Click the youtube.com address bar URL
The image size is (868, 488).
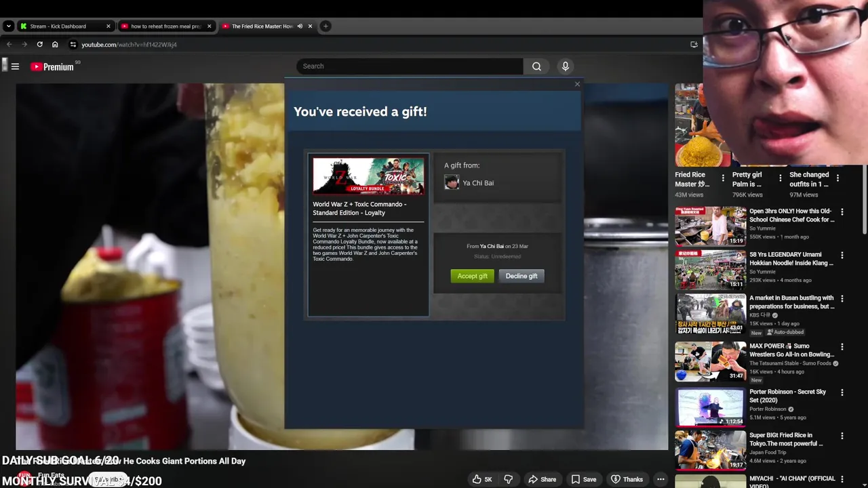point(129,45)
